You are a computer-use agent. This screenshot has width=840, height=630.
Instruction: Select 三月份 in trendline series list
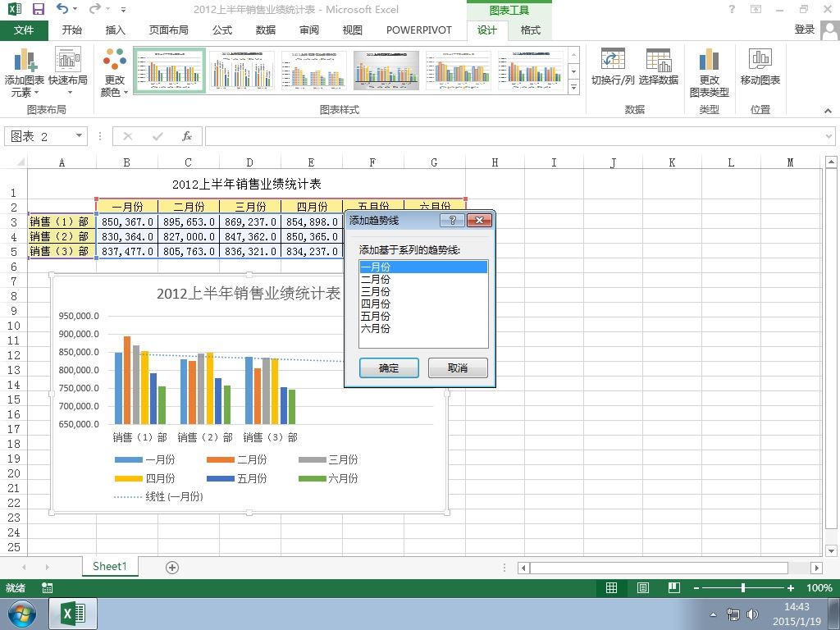coord(423,291)
